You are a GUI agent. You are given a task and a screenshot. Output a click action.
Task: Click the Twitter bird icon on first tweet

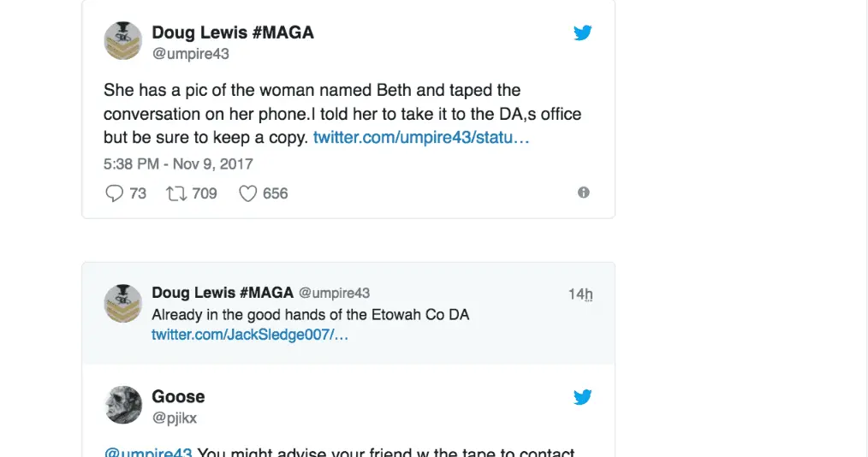pos(583,33)
